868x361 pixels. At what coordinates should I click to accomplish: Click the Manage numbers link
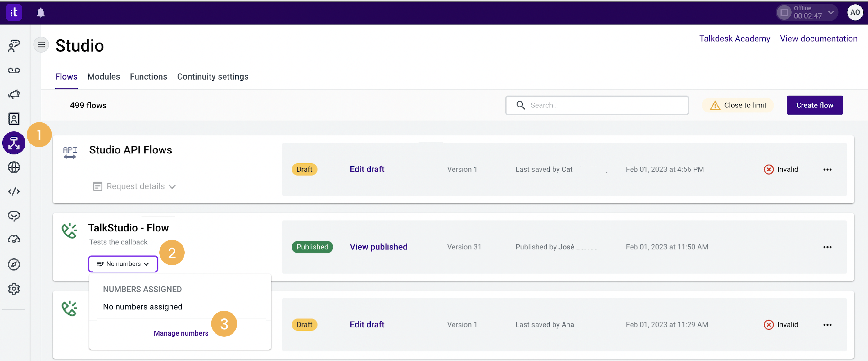(181, 333)
